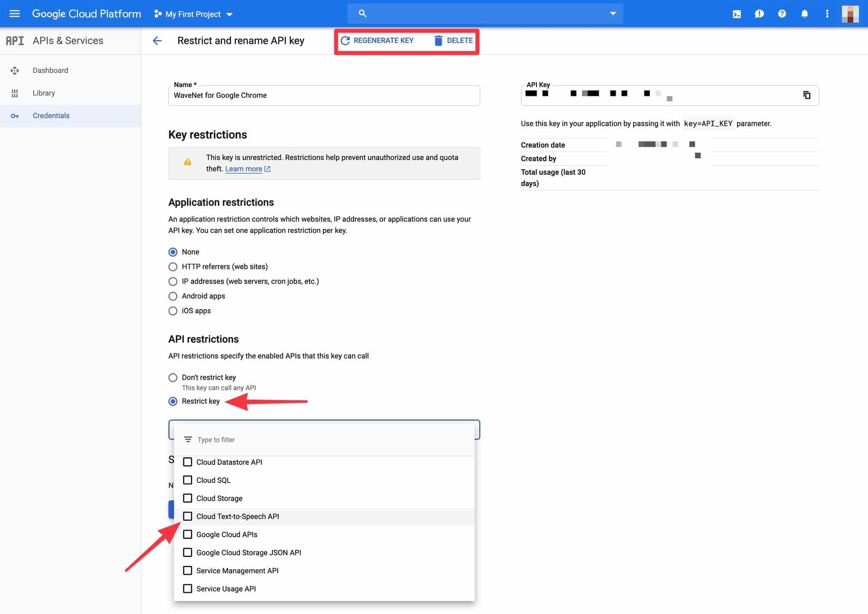
Task: Click the search magnifier icon
Action: 362,13
